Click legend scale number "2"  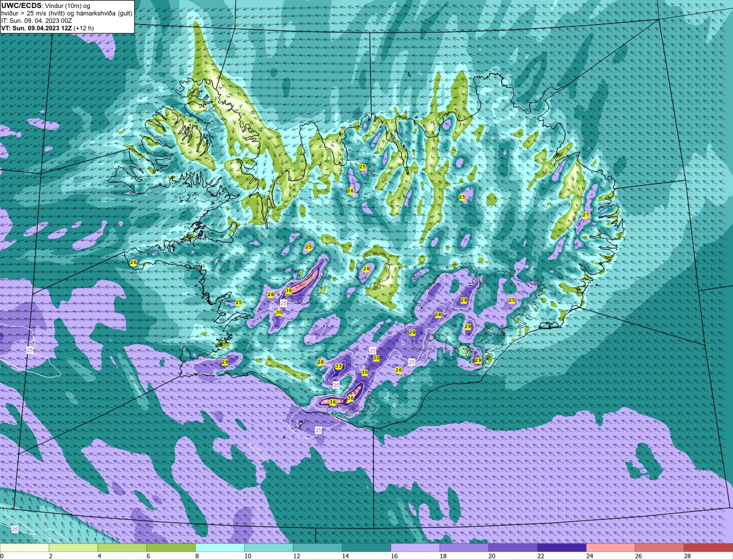click(50, 556)
